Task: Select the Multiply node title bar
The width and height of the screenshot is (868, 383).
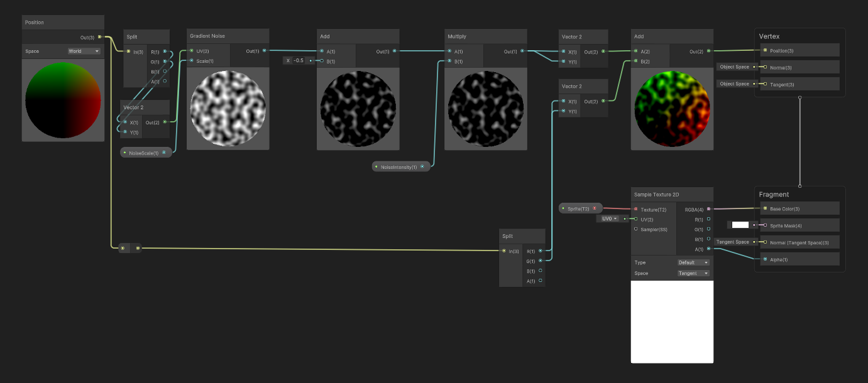Action: click(x=485, y=36)
